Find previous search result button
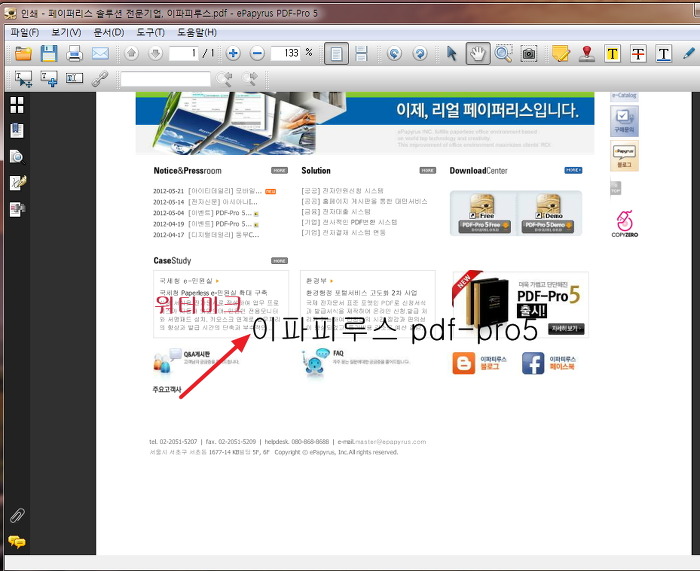Image resolution: width=700 pixels, height=571 pixels. [x=224, y=79]
